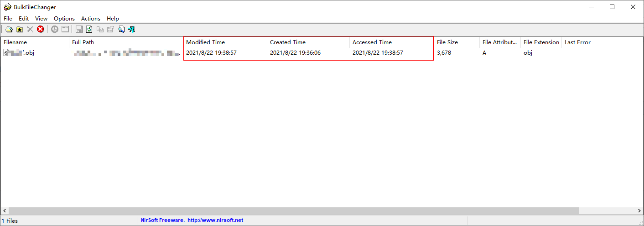Open the Options menu

64,18
